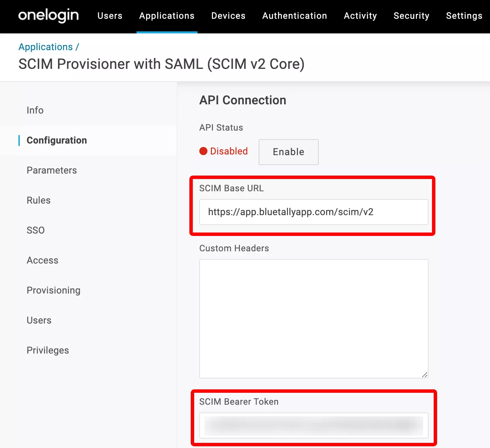The width and height of the screenshot is (490, 448).
Task: Go back via the Applications breadcrumb link
Action: (x=46, y=47)
